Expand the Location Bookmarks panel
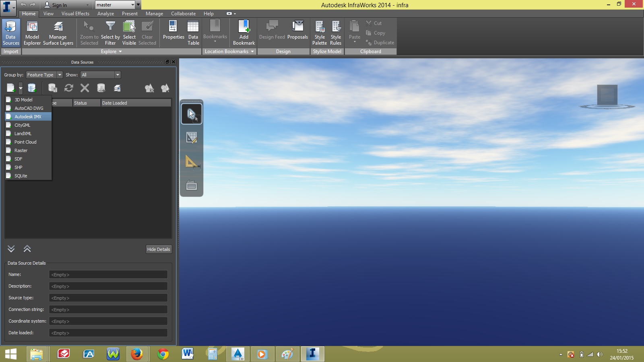This screenshot has height=362, width=644. pos(229,51)
